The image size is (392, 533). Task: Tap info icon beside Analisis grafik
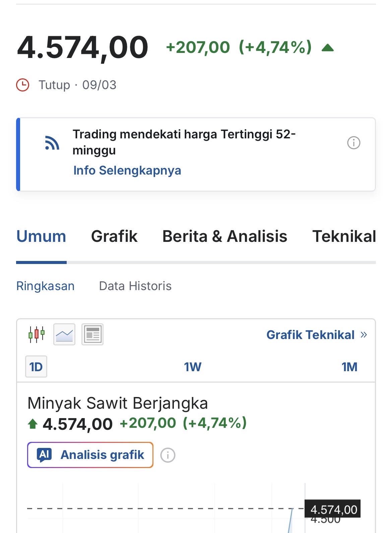pyautogui.click(x=168, y=455)
